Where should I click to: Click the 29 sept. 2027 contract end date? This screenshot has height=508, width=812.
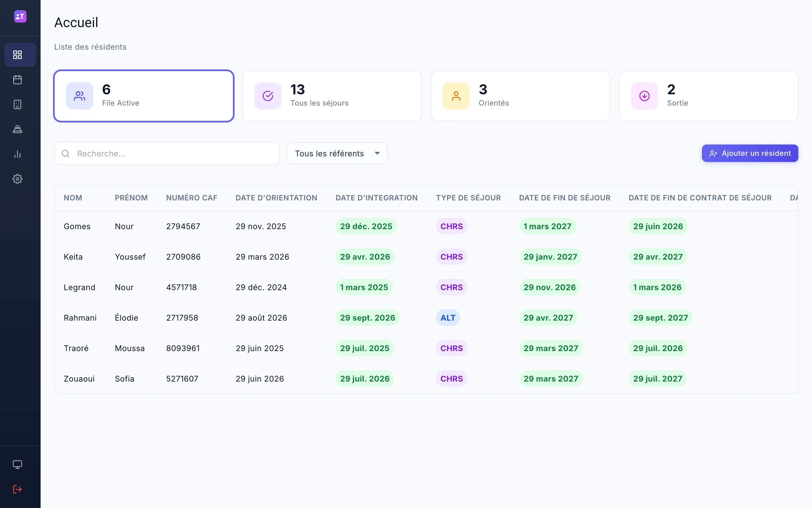point(660,317)
